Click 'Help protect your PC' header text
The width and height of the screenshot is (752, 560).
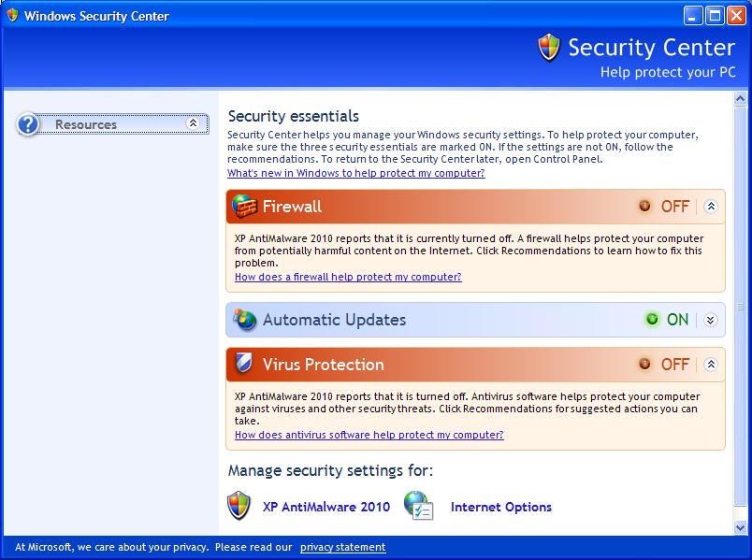[668, 72]
